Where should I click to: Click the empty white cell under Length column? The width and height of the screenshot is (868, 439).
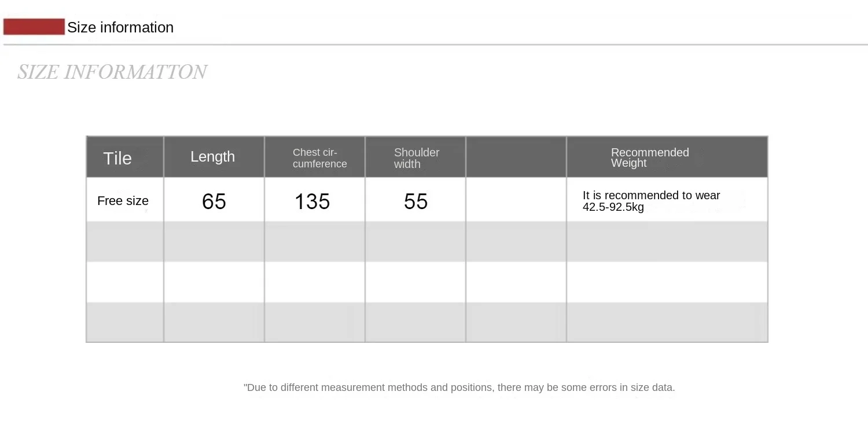point(214,282)
